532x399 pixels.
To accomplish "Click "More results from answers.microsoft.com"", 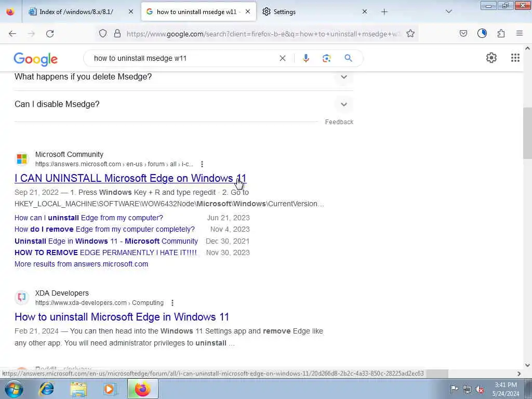I will [x=82, y=264].
